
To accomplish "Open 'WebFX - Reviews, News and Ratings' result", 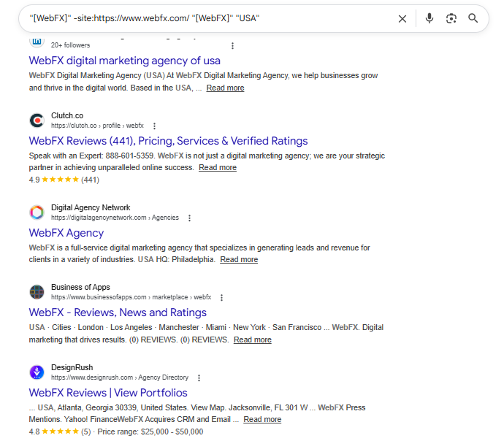I will click(118, 312).
